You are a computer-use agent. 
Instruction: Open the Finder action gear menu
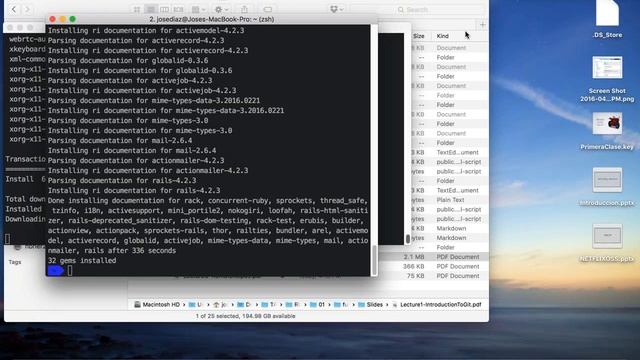(x=222, y=9)
